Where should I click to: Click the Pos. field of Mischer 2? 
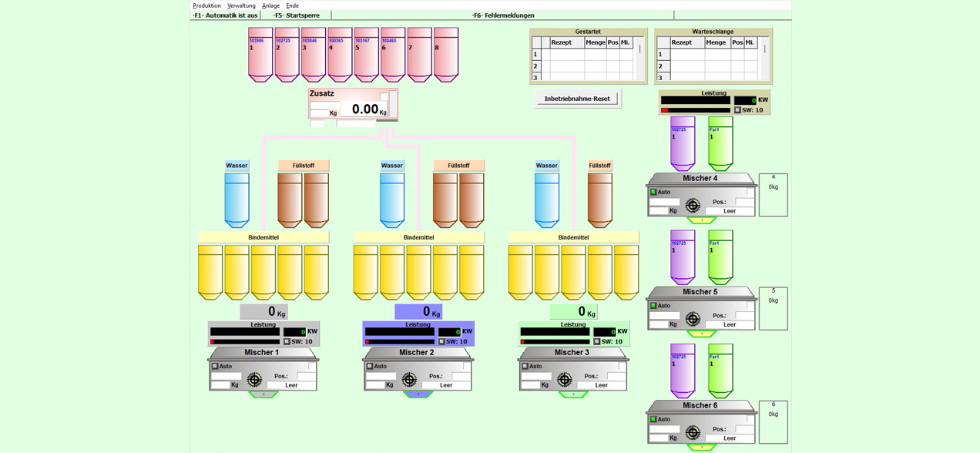pyautogui.click(x=461, y=376)
